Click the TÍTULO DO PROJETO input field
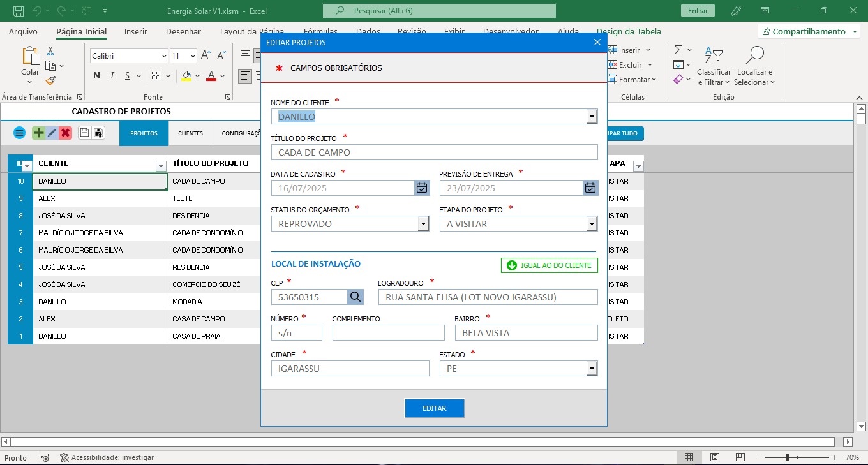 (434, 152)
